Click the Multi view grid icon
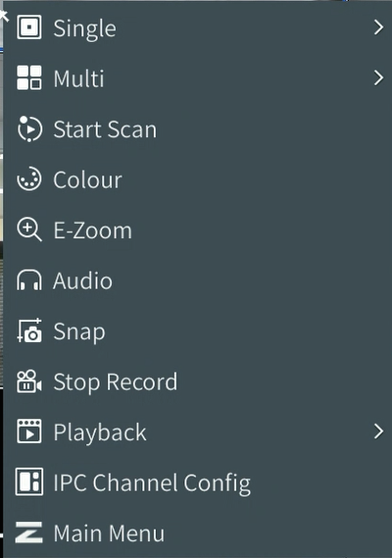The image size is (392, 558). 29,77
